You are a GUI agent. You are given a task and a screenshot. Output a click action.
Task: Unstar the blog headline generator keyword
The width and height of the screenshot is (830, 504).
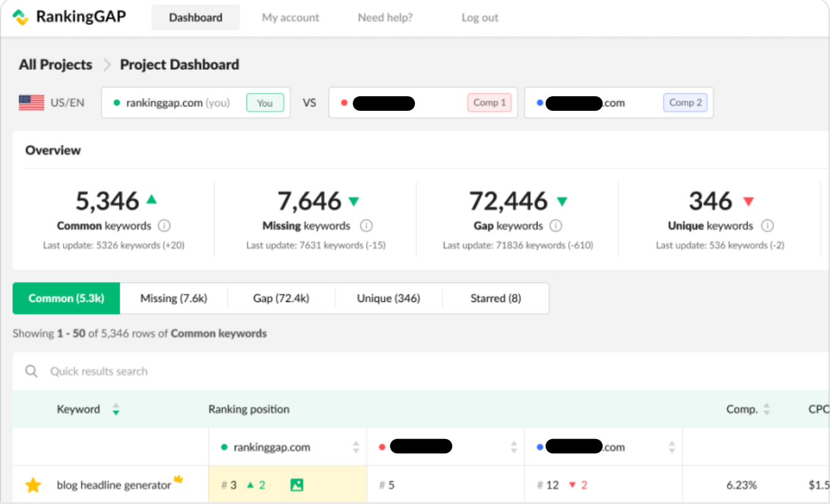(x=33, y=485)
